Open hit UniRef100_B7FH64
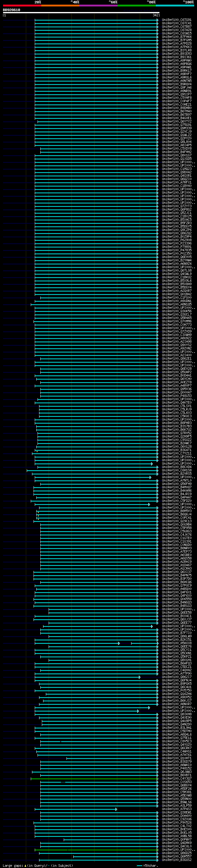 click(x=176, y=37)
